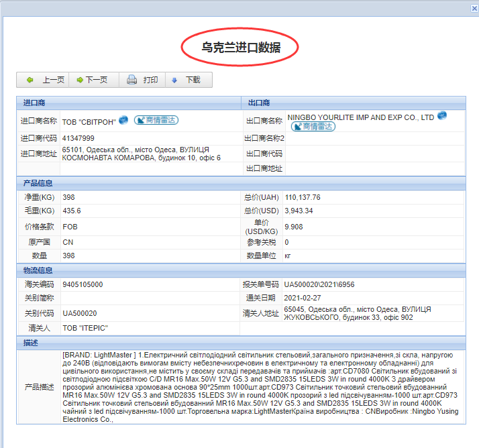This screenshot has width=479, height=448.
Task: Click the 上一页 previous page button
Action: click(x=45, y=80)
